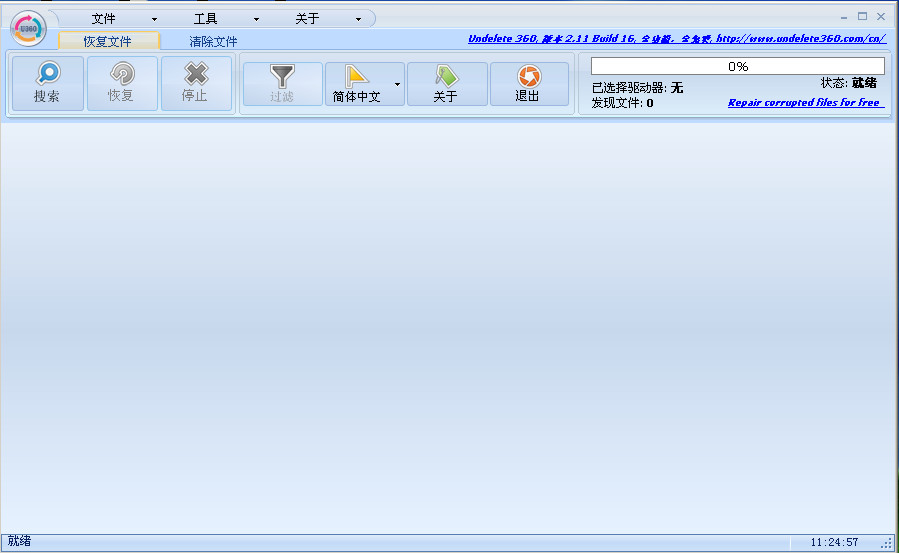The width and height of the screenshot is (899, 553).
Task: Switch to the 恢复文件 tab
Action: tap(108, 41)
